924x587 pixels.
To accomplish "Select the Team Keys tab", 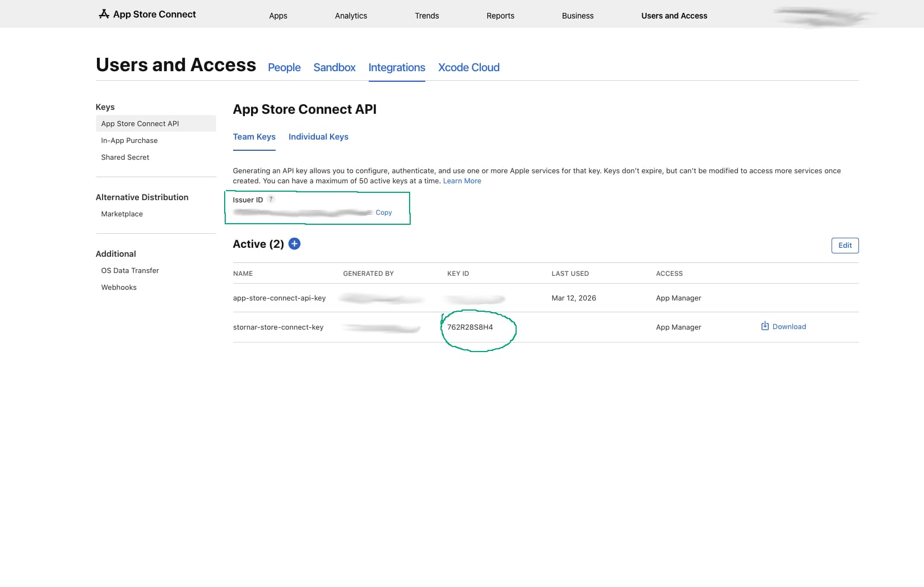I will coord(254,137).
